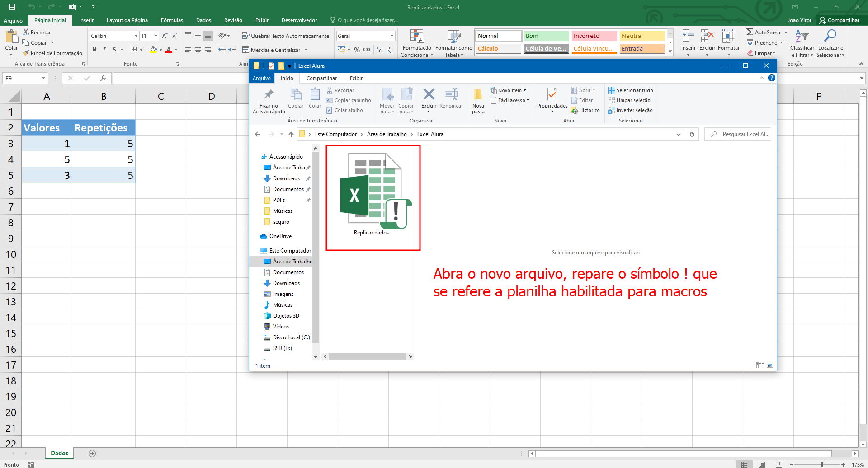Image resolution: width=868 pixels, height=468 pixels.
Task: Click Explorer back arrow button
Action: coord(258,134)
